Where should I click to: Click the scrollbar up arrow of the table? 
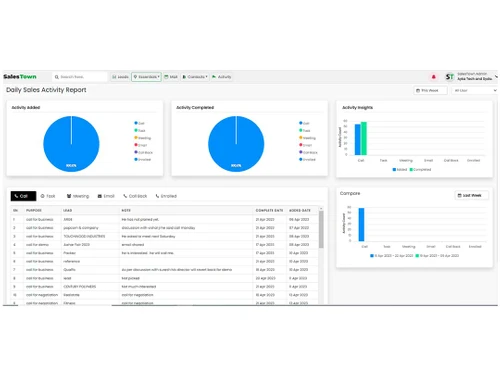pos(321,208)
